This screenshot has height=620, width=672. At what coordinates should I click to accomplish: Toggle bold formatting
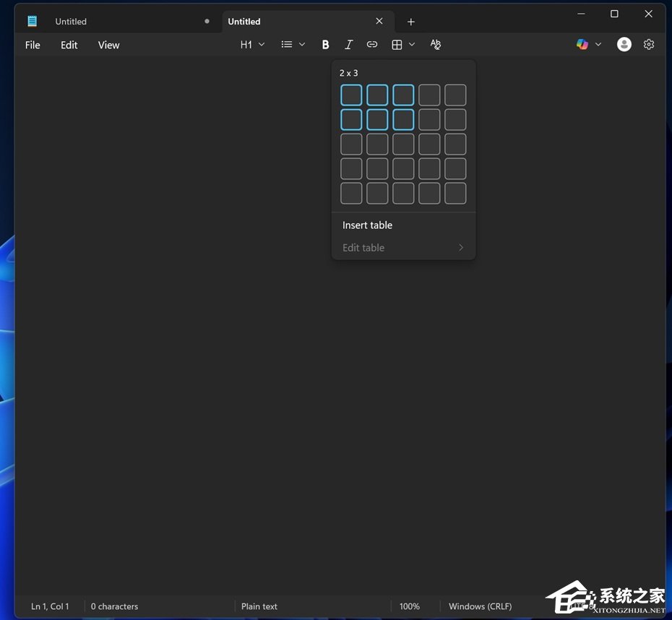point(326,45)
